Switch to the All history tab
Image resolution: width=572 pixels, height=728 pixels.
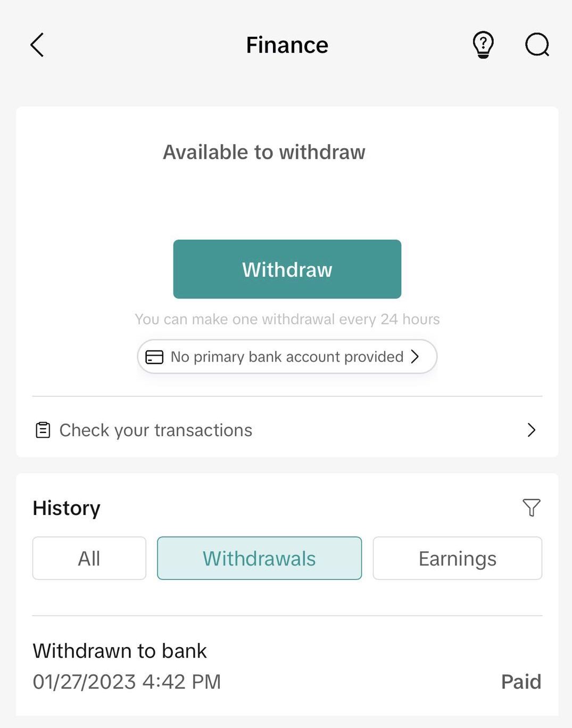89,558
